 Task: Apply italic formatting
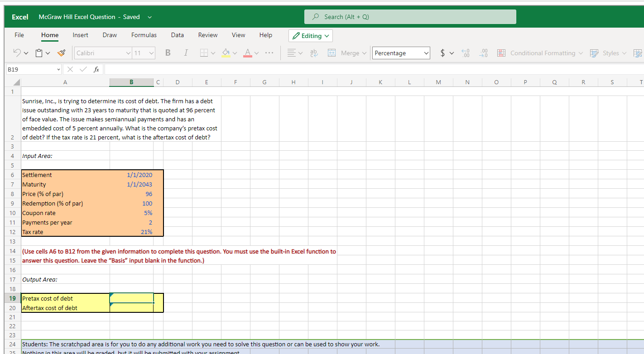[186, 53]
